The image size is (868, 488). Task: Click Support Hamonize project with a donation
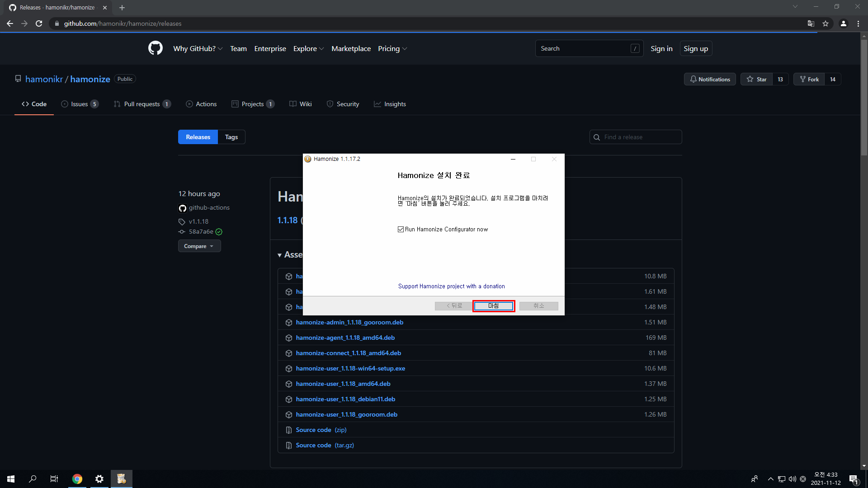pyautogui.click(x=452, y=286)
